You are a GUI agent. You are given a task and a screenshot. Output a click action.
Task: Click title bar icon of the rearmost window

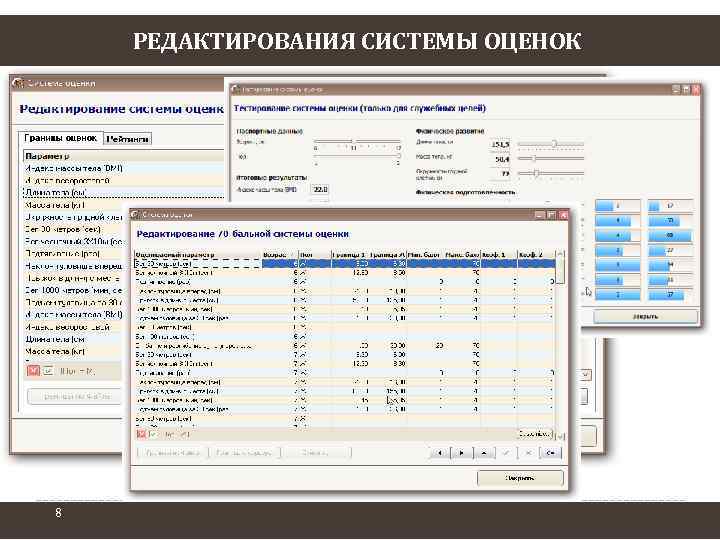(x=18, y=83)
